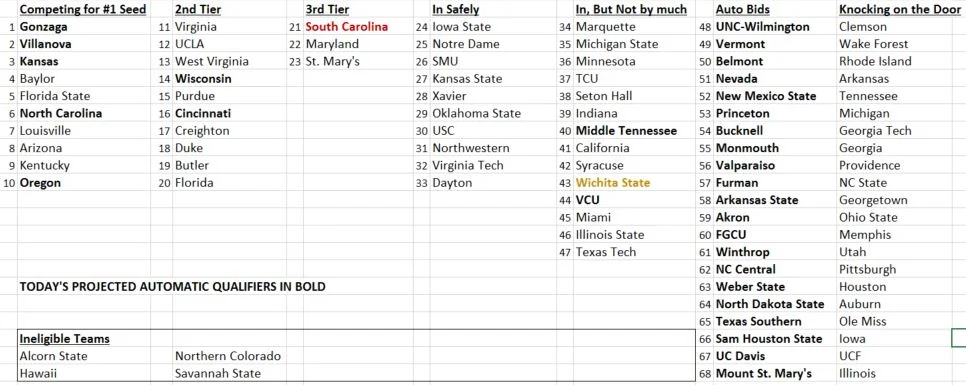Select the Knocking on the Door header
966x385 pixels.
[x=900, y=9]
